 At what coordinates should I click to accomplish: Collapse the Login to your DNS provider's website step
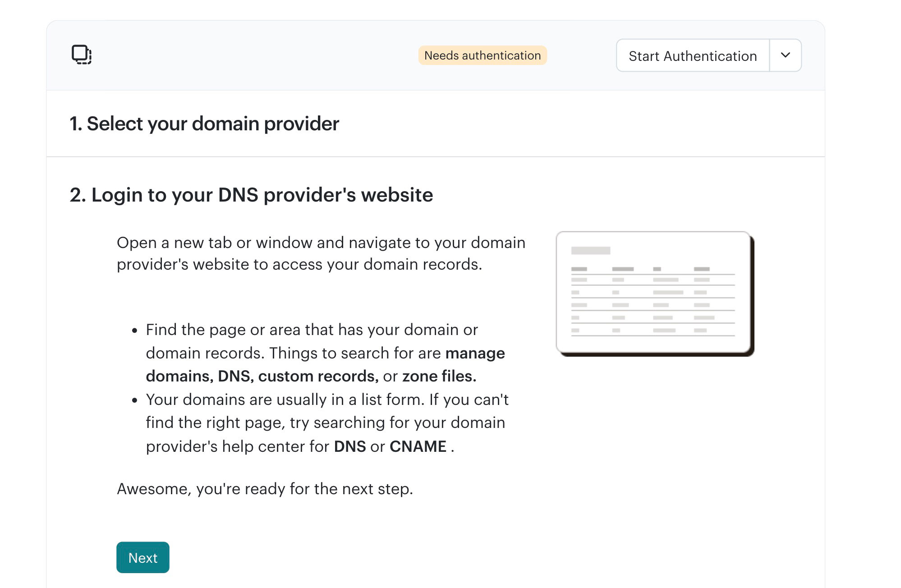pos(251,195)
